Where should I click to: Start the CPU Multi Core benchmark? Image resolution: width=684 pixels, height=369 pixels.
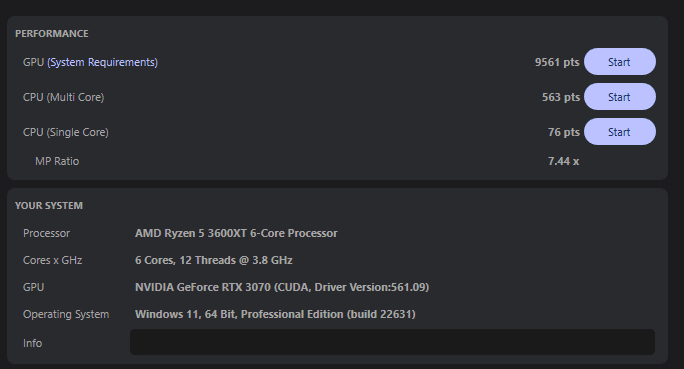click(619, 97)
